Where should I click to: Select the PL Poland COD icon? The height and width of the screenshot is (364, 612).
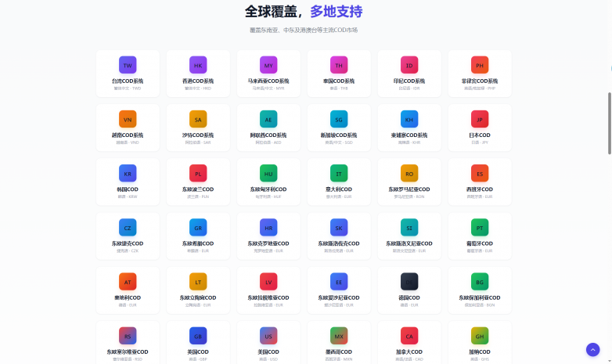click(198, 174)
